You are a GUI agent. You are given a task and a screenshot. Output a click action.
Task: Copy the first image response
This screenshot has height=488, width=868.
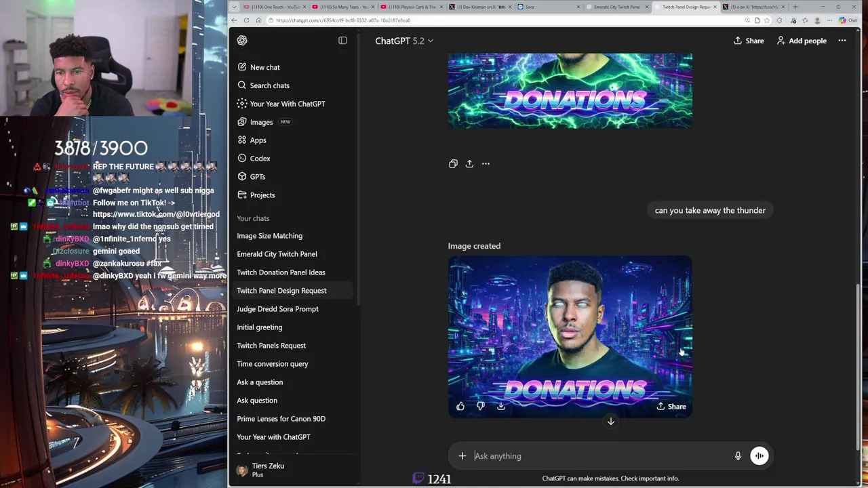[453, 163]
